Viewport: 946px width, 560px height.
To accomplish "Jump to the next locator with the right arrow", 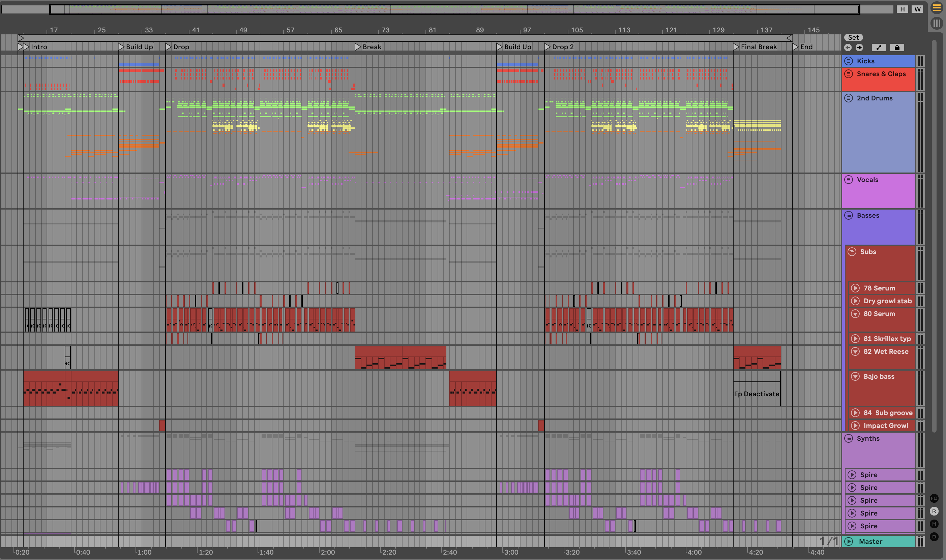I will coord(859,48).
